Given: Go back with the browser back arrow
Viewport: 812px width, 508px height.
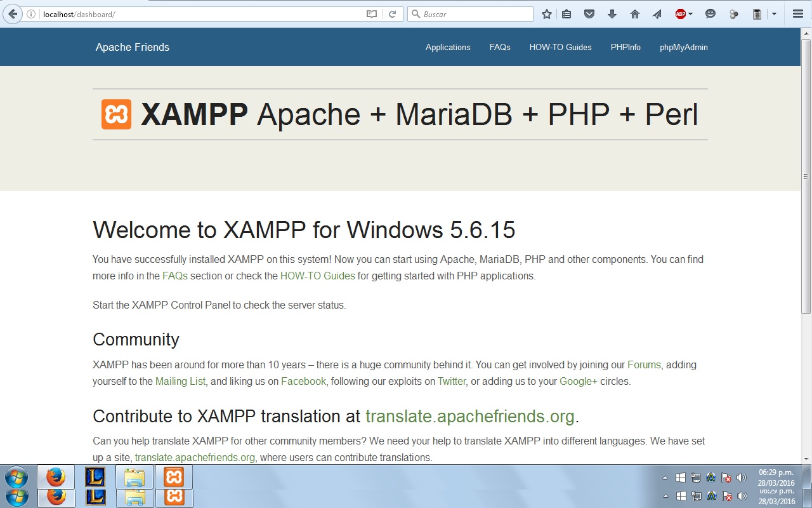Looking at the screenshot, I should [x=12, y=14].
